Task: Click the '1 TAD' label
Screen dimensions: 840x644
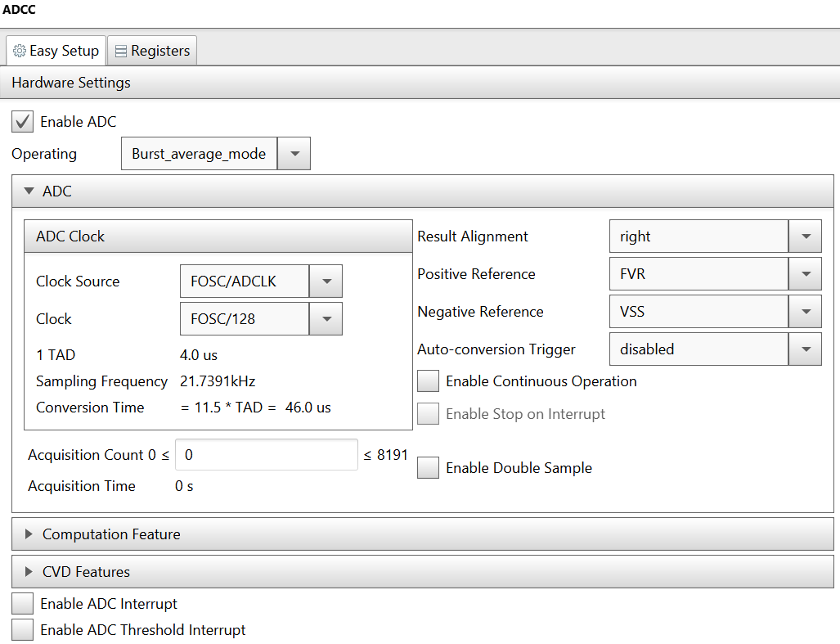Action: 56,354
